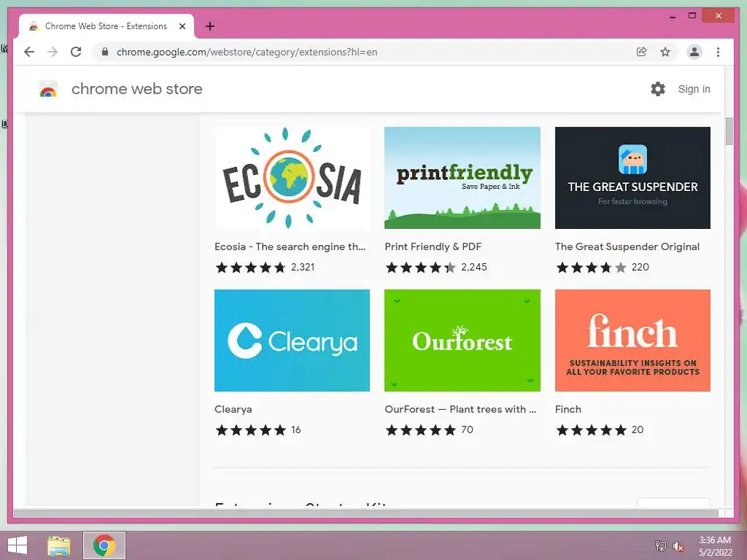Image resolution: width=747 pixels, height=560 pixels.
Task: Click the Print Friendly star rating
Action: pos(421,267)
